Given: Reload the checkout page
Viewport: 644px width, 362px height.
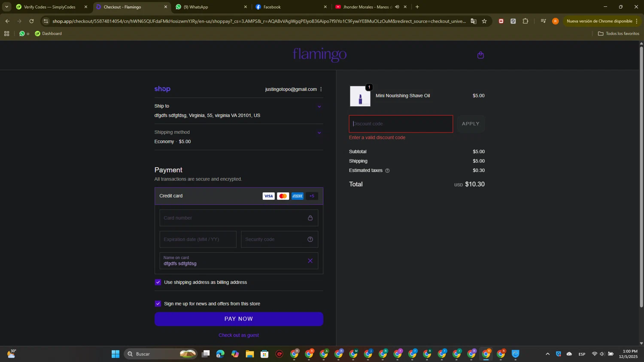Looking at the screenshot, I should 31,21.
